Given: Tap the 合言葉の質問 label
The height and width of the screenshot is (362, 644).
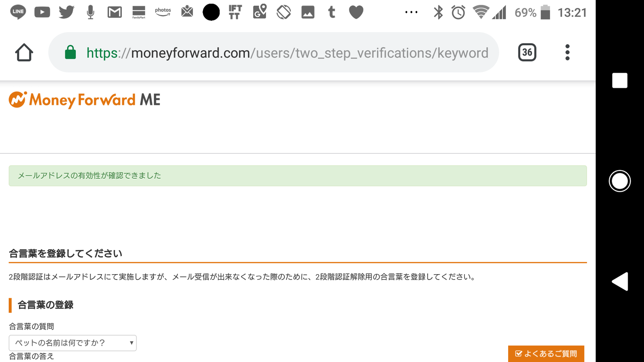Looking at the screenshot, I should pos(31,326).
